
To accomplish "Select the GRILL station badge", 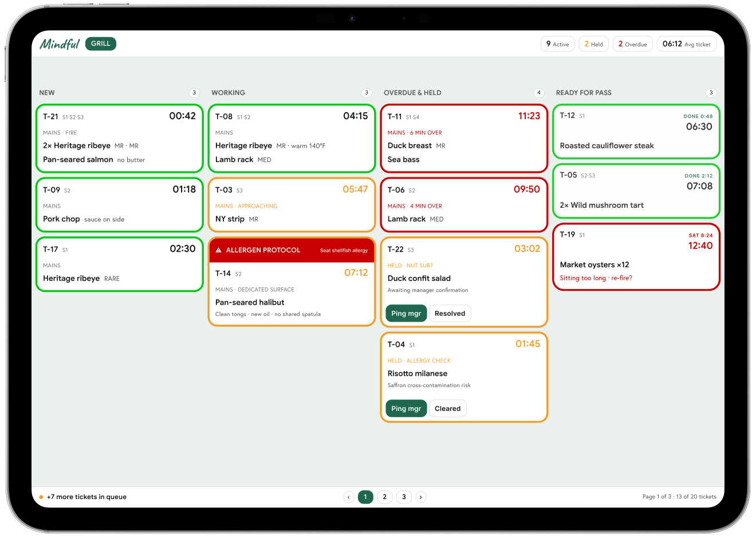I will pos(101,43).
